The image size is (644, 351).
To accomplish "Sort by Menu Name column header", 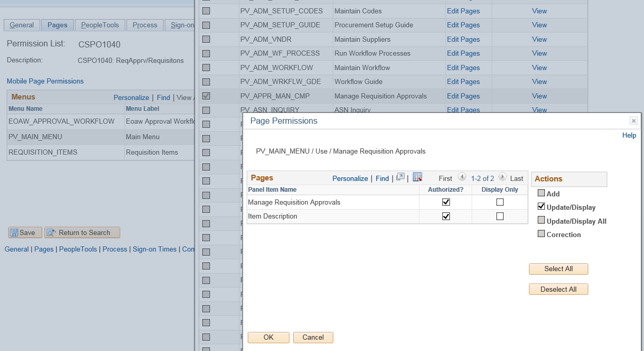I will (25, 109).
